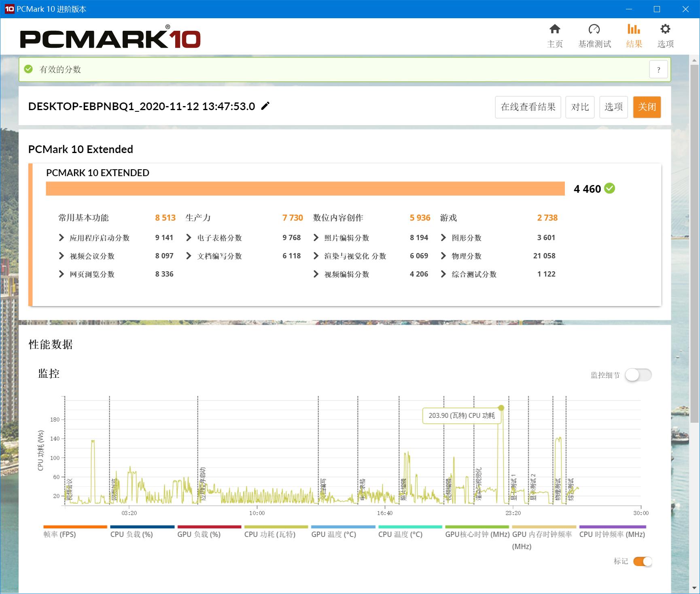Viewport: 700px width, 594px height.
Task: Click the 生产力 score 7 730
Action: [293, 218]
